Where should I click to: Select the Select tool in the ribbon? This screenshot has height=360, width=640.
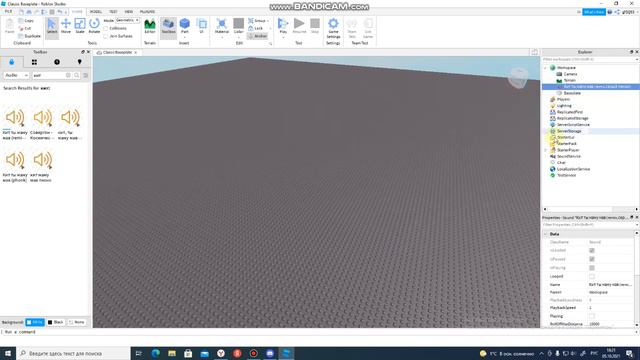click(52, 27)
